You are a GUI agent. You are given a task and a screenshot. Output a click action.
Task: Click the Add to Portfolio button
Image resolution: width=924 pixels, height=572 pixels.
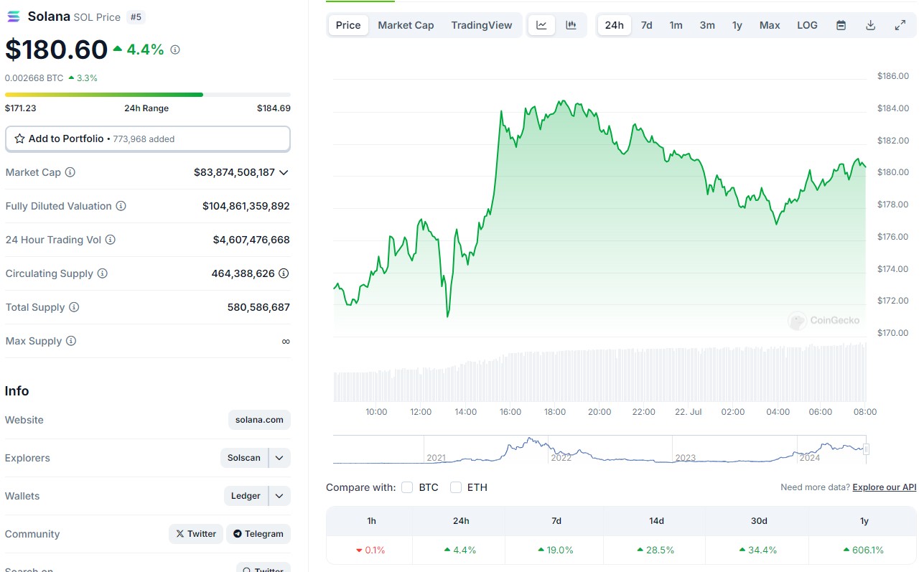click(x=148, y=139)
